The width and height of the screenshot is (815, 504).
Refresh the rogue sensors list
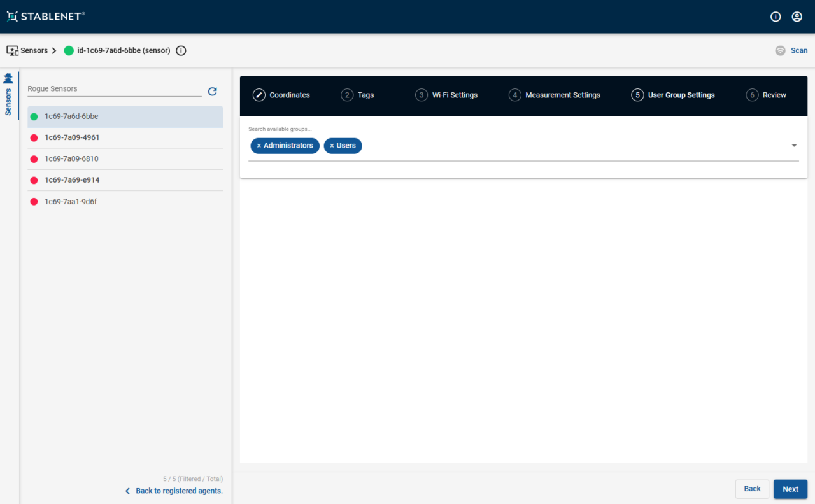213,92
